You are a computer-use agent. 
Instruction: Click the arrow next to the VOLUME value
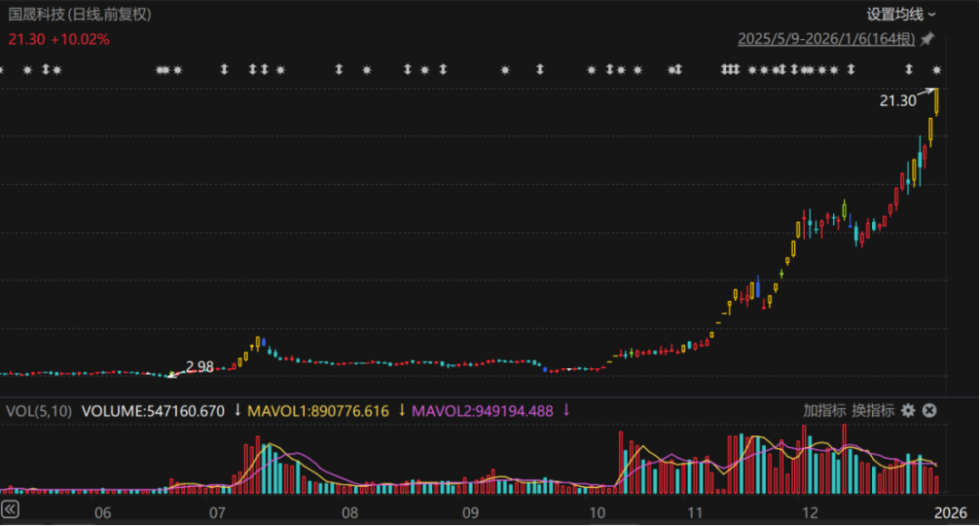tap(238, 411)
